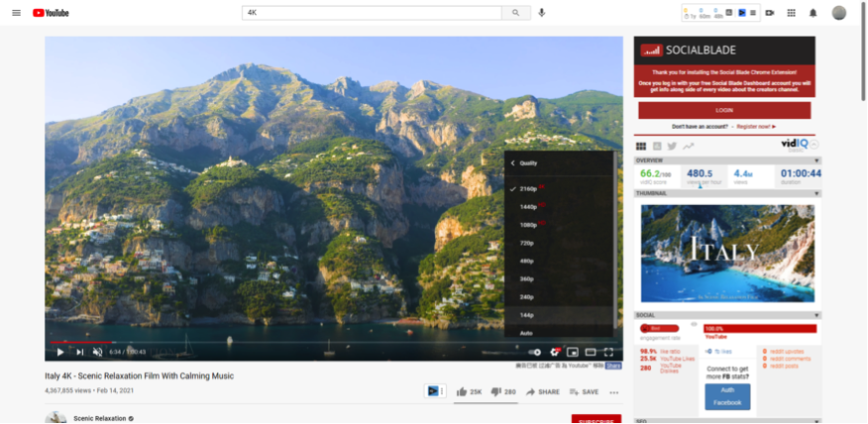Image resolution: width=868 pixels, height=424 pixels.
Task: Collapse the vidIQ Social section
Action: (817, 315)
